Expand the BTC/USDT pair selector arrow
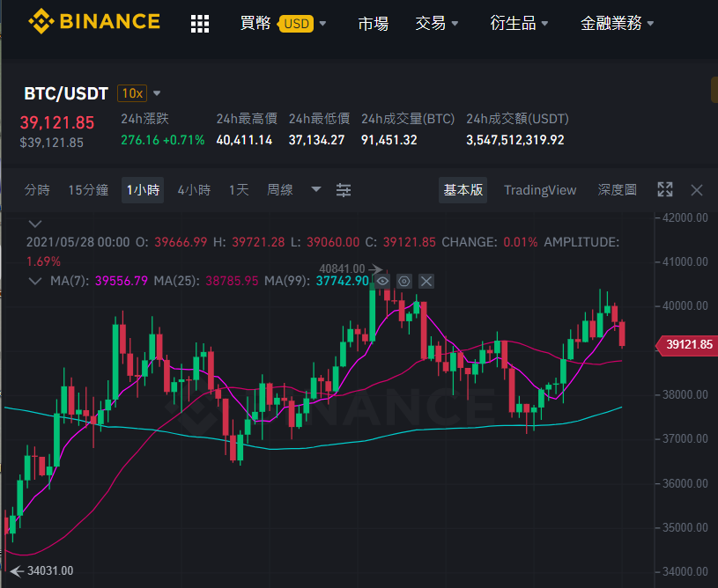 click(157, 93)
